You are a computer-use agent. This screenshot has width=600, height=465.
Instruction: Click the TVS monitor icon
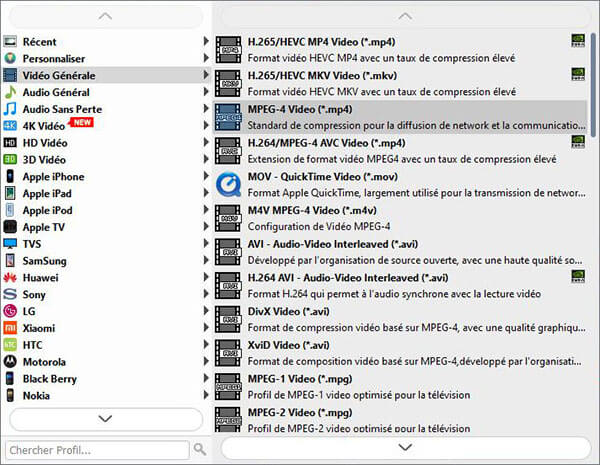pyautogui.click(x=10, y=243)
